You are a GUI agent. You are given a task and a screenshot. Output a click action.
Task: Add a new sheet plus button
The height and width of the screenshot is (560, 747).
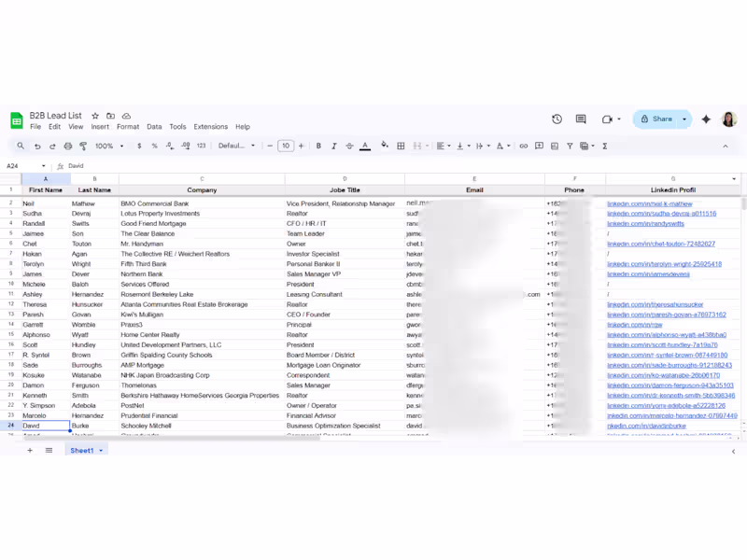30,451
